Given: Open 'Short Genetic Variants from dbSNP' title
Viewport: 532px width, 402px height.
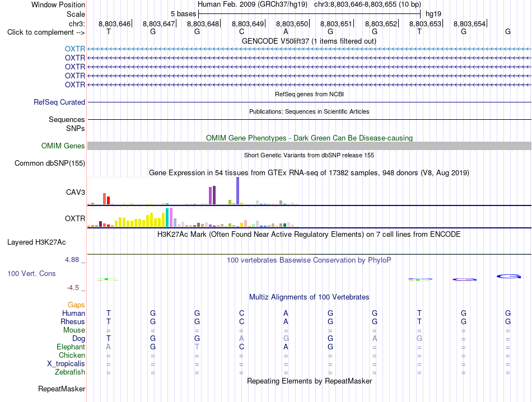Looking at the screenshot, I should click(309, 155).
